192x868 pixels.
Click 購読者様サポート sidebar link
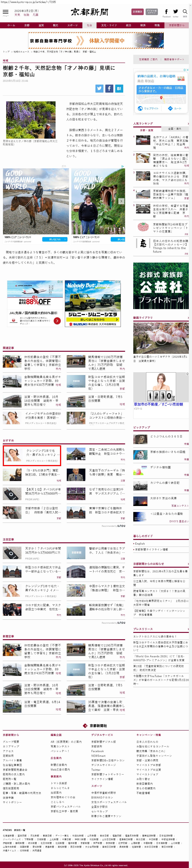[174, 59]
